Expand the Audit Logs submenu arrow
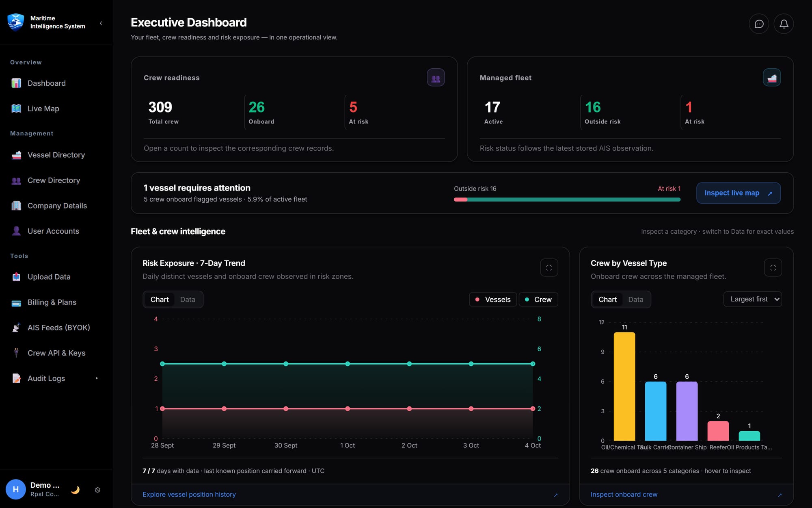Image resolution: width=812 pixels, height=508 pixels. pyautogui.click(x=97, y=378)
